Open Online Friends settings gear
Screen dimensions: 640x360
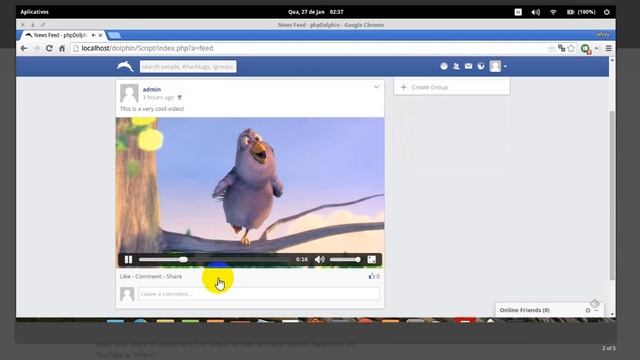click(588, 310)
